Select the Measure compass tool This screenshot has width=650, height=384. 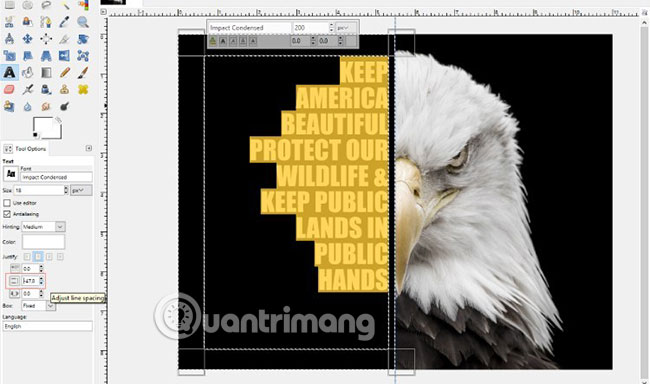click(9, 39)
